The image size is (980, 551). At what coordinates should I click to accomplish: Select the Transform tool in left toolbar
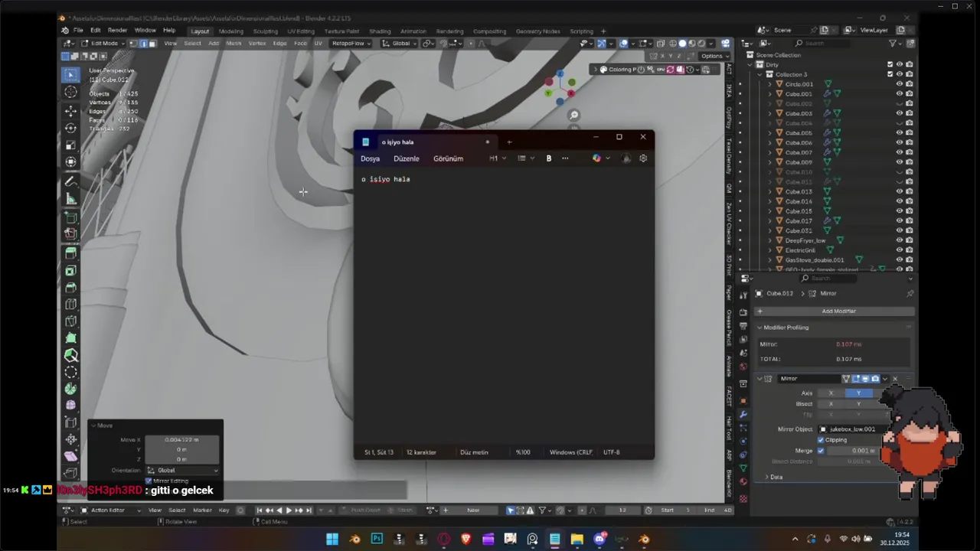click(x=70, y=161)
